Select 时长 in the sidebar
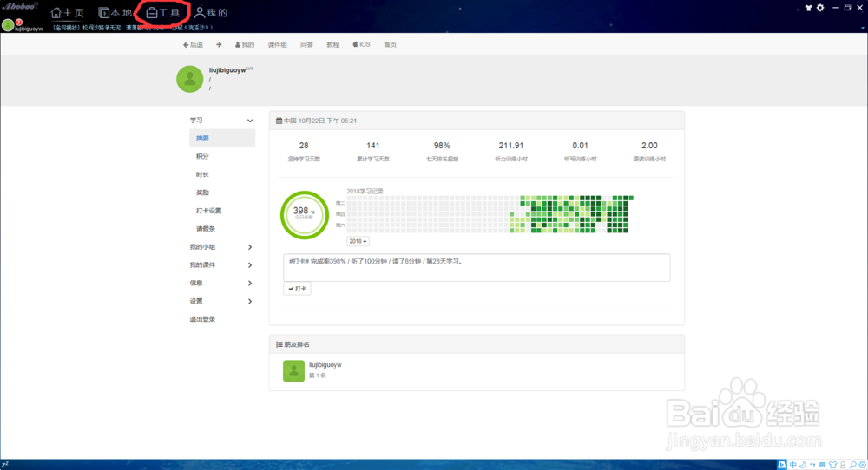The image size is (868, 470). tap(202, 174)
